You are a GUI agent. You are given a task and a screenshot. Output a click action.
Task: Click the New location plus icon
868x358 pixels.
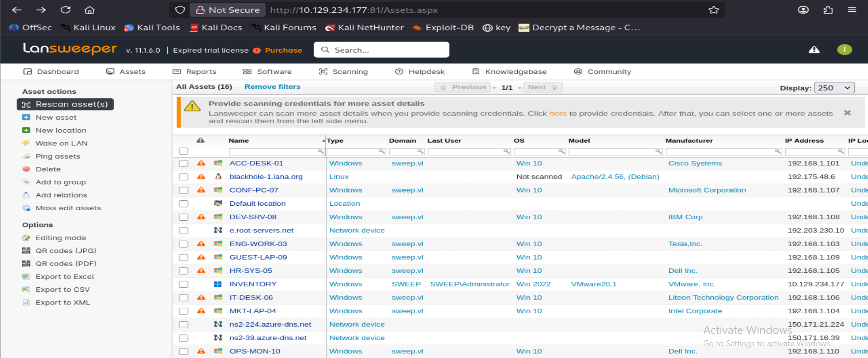[x=26, y=131]
